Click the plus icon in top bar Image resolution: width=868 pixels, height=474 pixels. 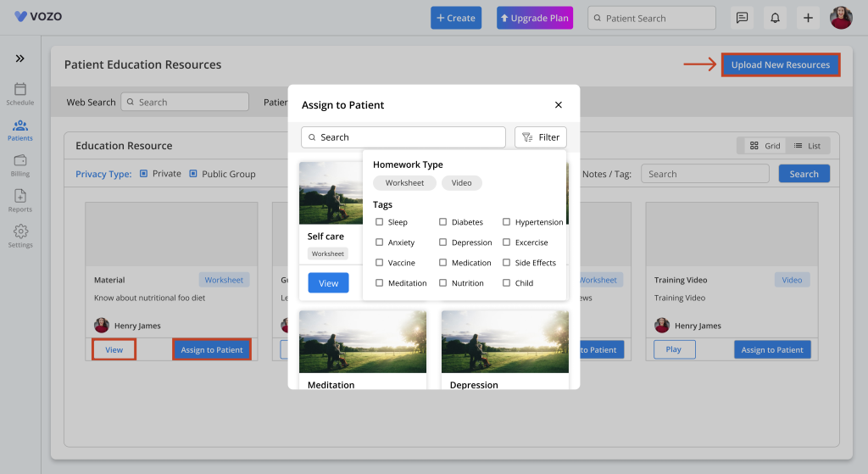tap(808, 18)
